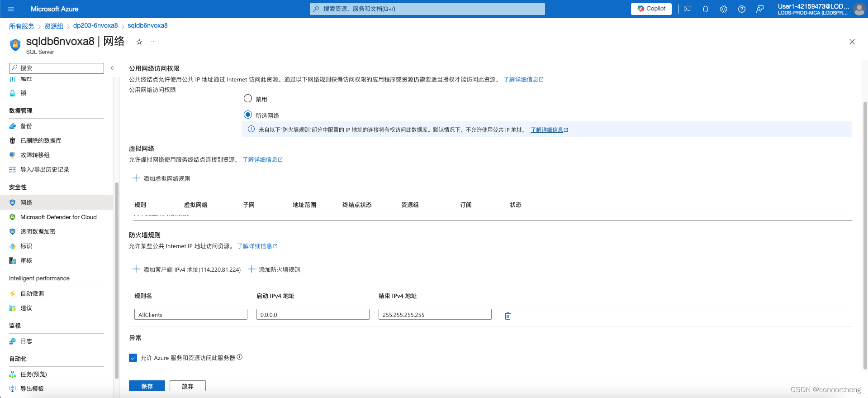Viewport: 868px width, 398px height.
Task: Close the networking blade with X
Action: (x=852, y=42)
